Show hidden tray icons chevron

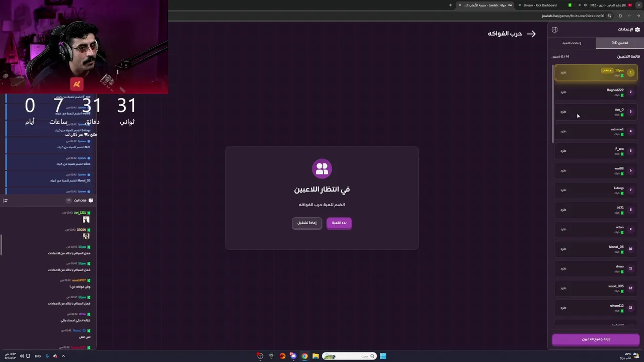63,356
